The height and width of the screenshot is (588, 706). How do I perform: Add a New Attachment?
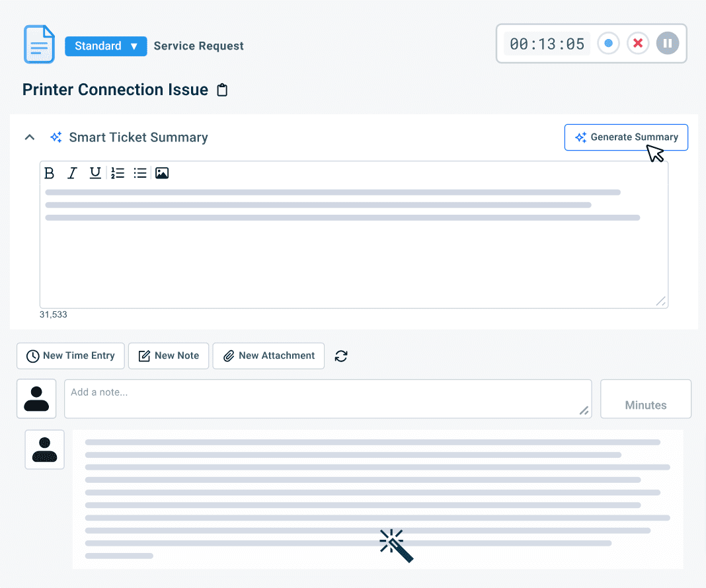coord(268,356)
